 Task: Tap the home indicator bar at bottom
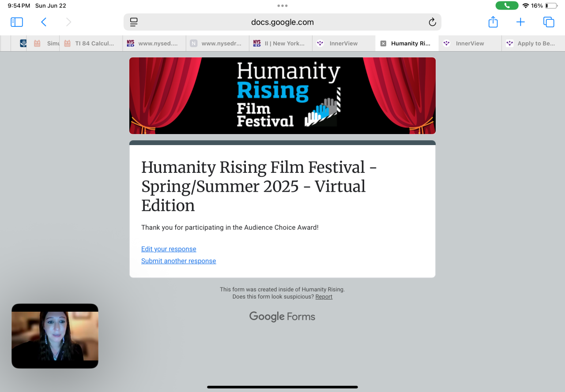282,387
